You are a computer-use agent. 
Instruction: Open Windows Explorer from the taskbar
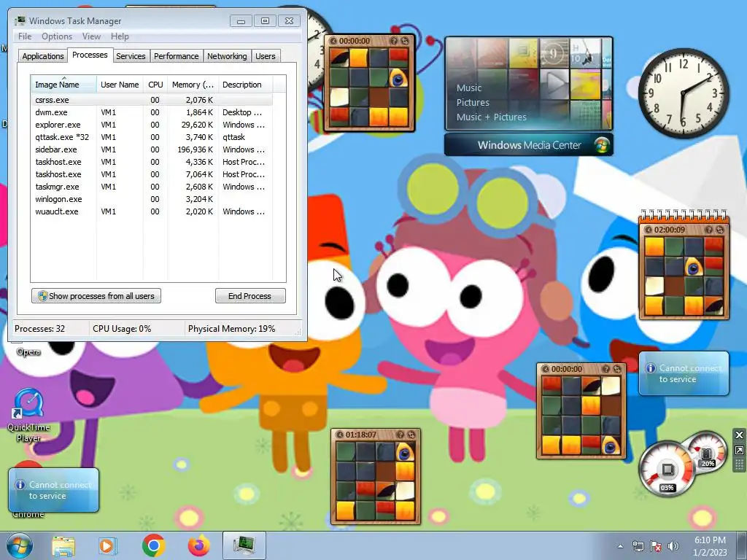[x=63, y=545]
